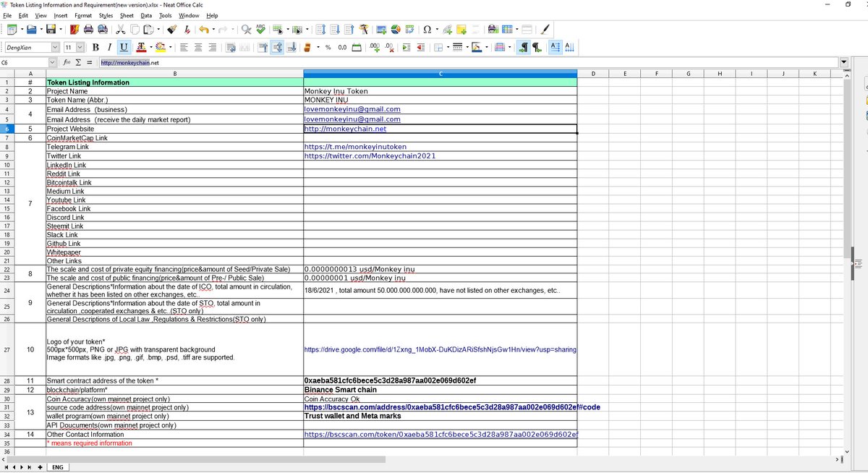Toggle Bold formatting
868x473 pixels.
(x=95, y=47)
